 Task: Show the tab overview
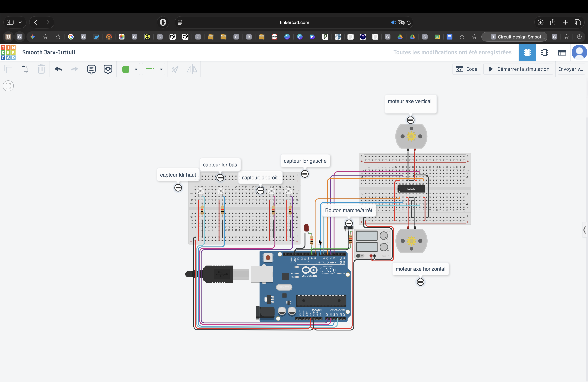click(578, 22)
